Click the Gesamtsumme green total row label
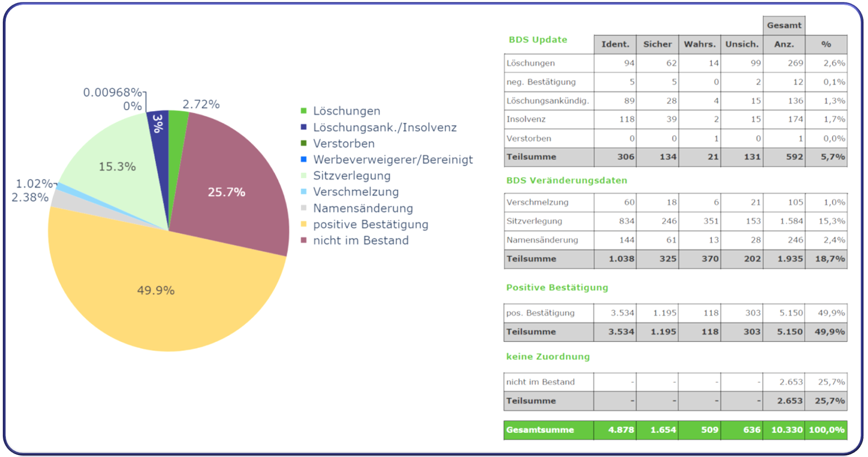This screenshot has width=868, height=457. click(540, 430)
